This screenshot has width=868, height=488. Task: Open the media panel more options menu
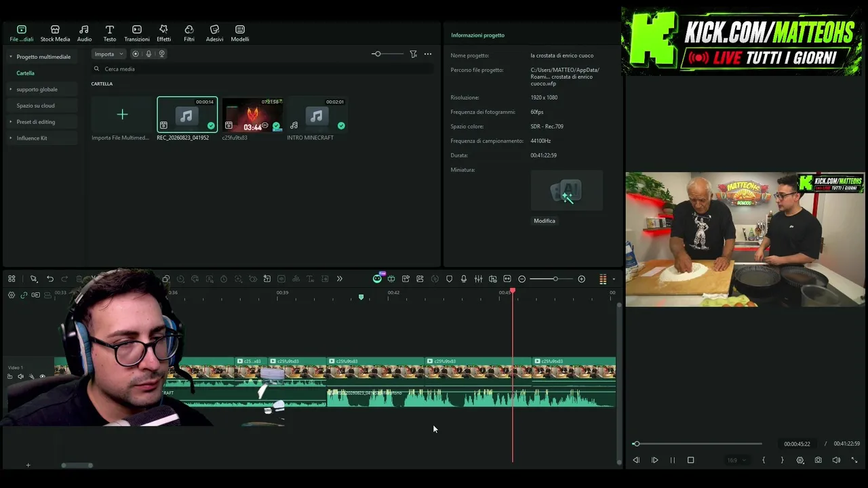point(428,54)
